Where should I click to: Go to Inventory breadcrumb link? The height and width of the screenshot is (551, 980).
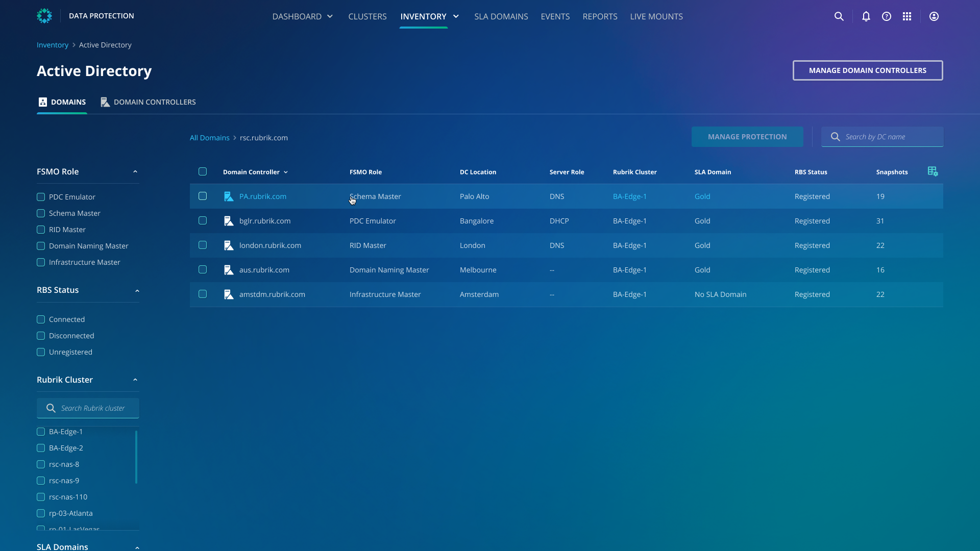53,45
